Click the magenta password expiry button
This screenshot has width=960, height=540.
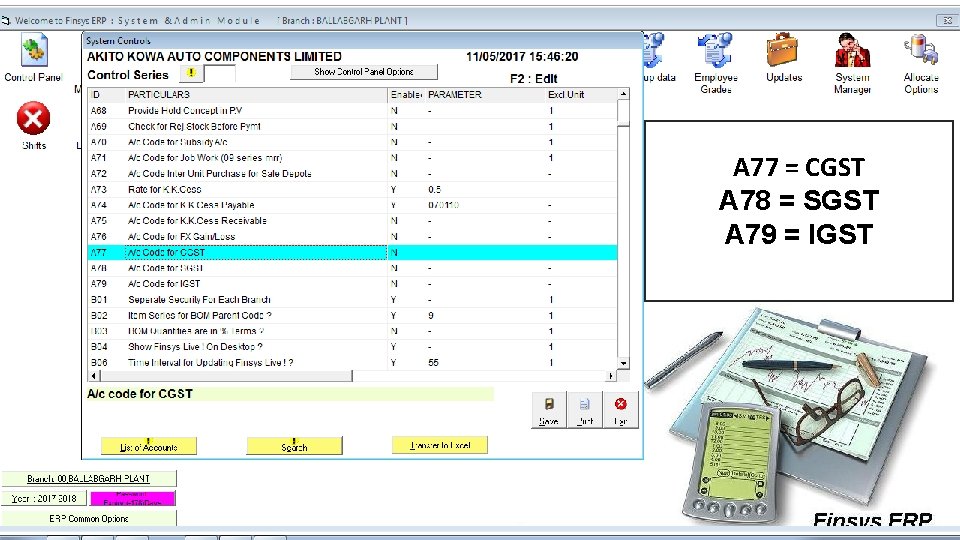tap(132, 498)
